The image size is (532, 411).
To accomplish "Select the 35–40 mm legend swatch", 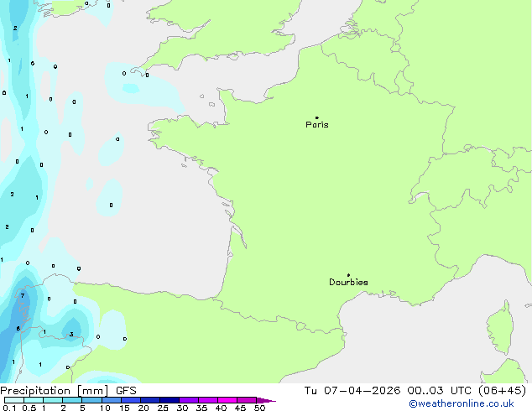I will coord(208,400).
